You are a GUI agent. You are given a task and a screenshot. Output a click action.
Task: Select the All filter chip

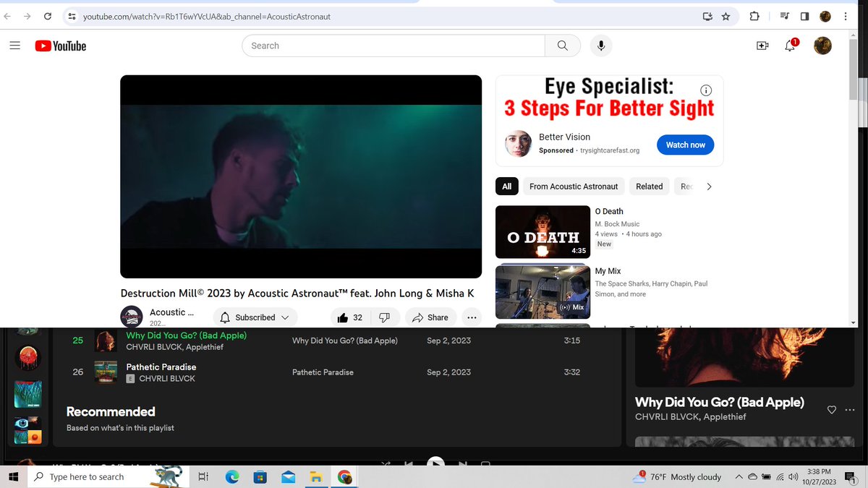(x=507, y=187)
